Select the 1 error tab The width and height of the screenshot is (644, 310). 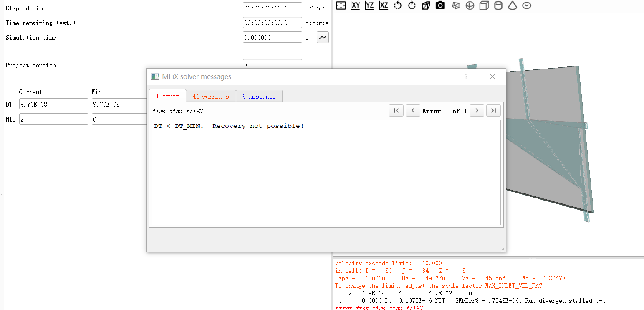(x=167, y=96)
